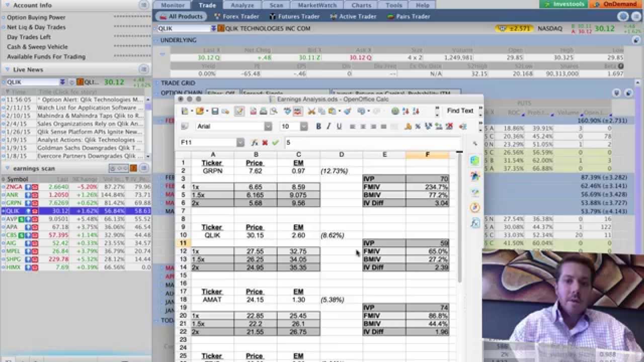Toggle Edit File mode icon in Calc

pyautogui.click(x=239, y=111)
